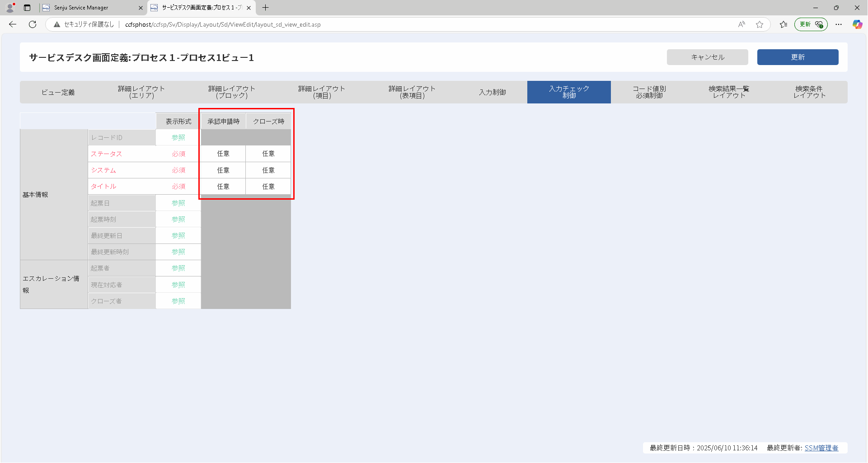Open the browser profile avatar icon
This screenshot has height=463, width=868.
[10, 8]
